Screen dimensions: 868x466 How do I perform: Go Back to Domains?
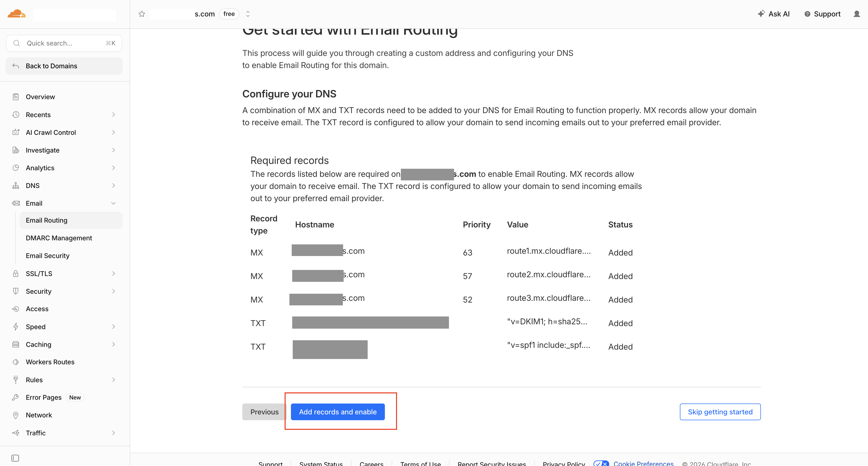(64, 66)
